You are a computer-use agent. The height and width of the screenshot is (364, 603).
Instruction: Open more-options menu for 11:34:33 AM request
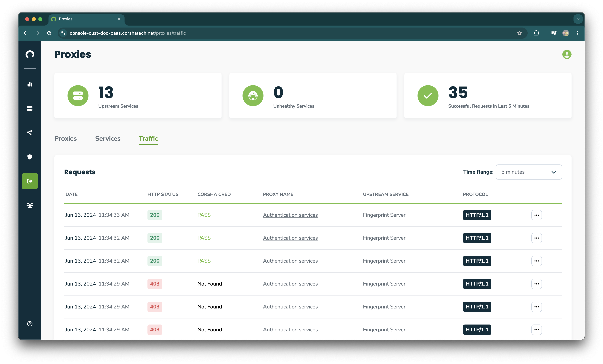click(536, 215)
